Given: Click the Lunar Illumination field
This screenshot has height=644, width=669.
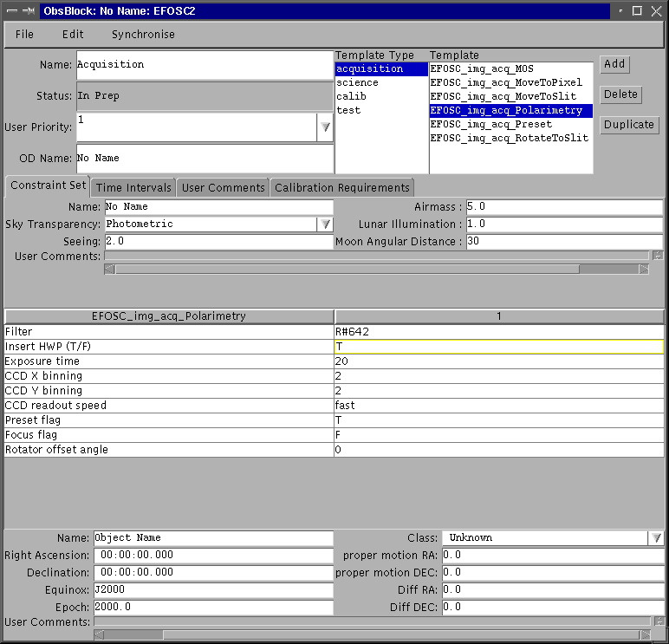Looking at the screenshot, I should 564,224.
